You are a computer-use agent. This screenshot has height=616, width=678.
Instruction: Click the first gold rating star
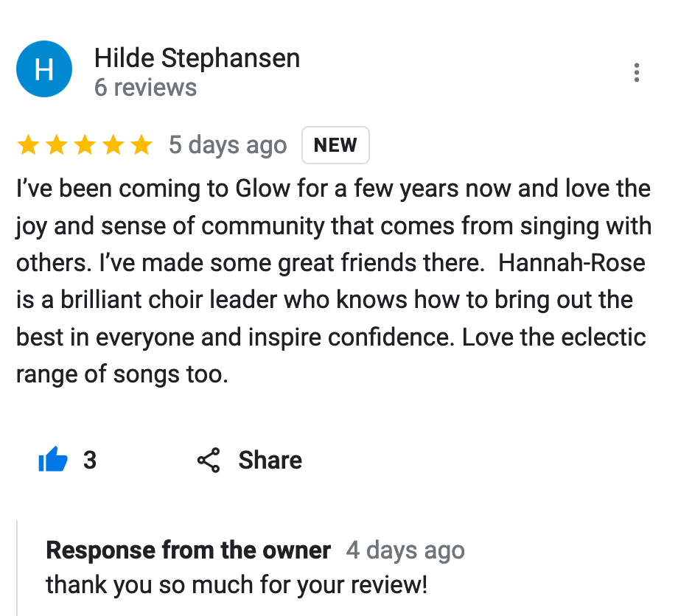click(29, 145)
